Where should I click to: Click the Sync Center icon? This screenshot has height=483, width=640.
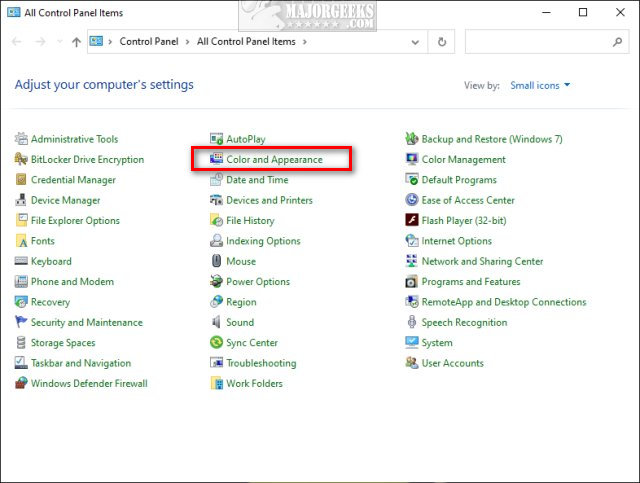coord(216,343)
